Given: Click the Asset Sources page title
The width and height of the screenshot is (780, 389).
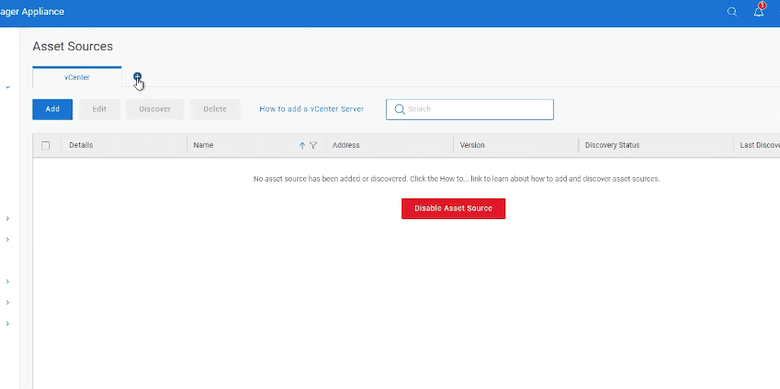Looking at the screenshot, I should (x=73, y=46).
